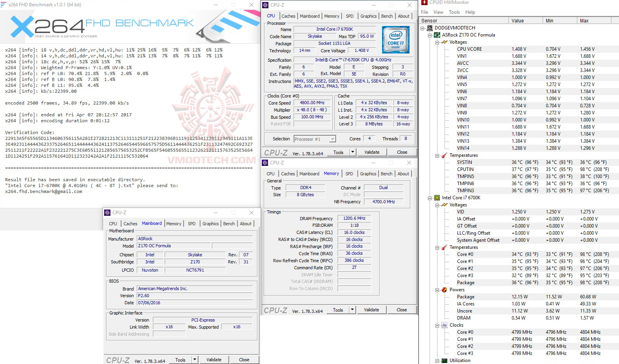Click the Value column header in HWMonitor
This screenshot has height=364, width=619.
(x=526, y=20)
